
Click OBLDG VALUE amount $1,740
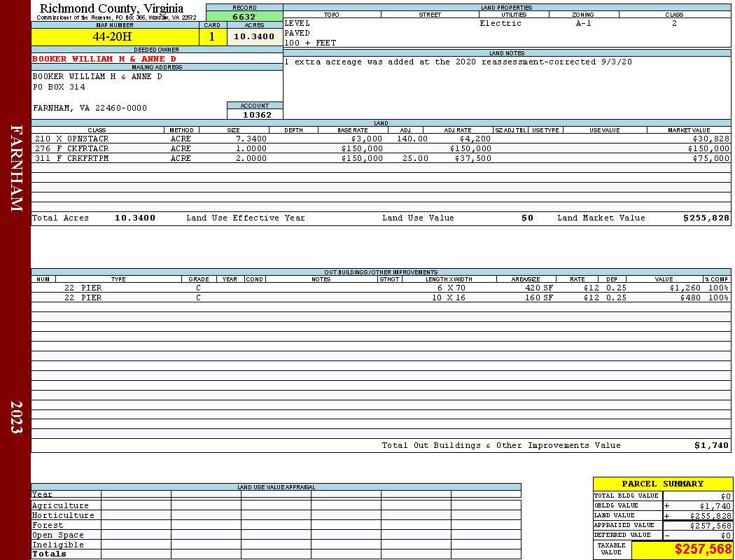715,505
